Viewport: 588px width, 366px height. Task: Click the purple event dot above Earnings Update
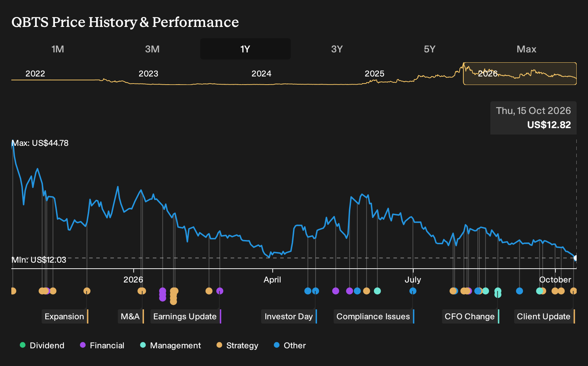220,291
